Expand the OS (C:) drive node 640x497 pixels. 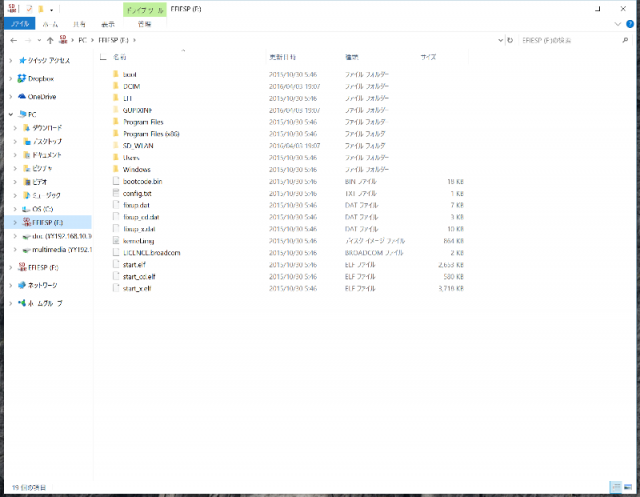click(15, 209)
